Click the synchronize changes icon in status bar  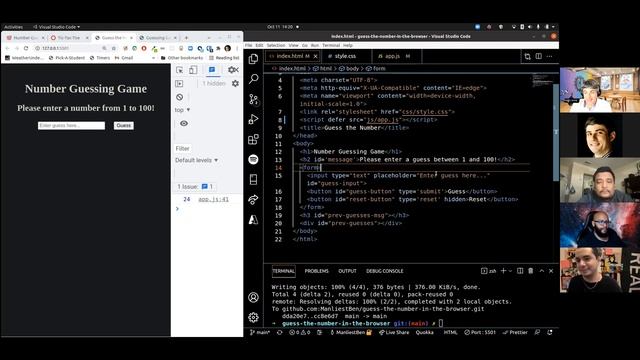point(280,332)
